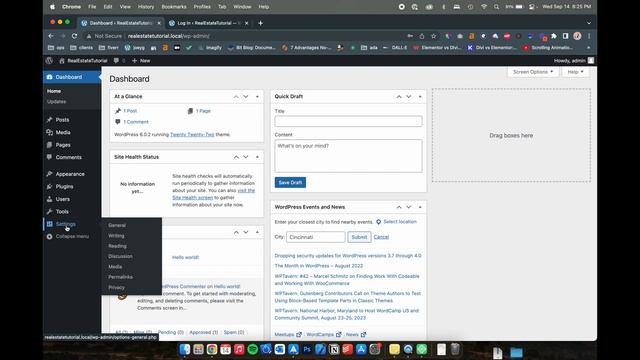Toggle the At a Glance panel
The height and width of the screenshot is (360, 640).
(x=257, y=97)
